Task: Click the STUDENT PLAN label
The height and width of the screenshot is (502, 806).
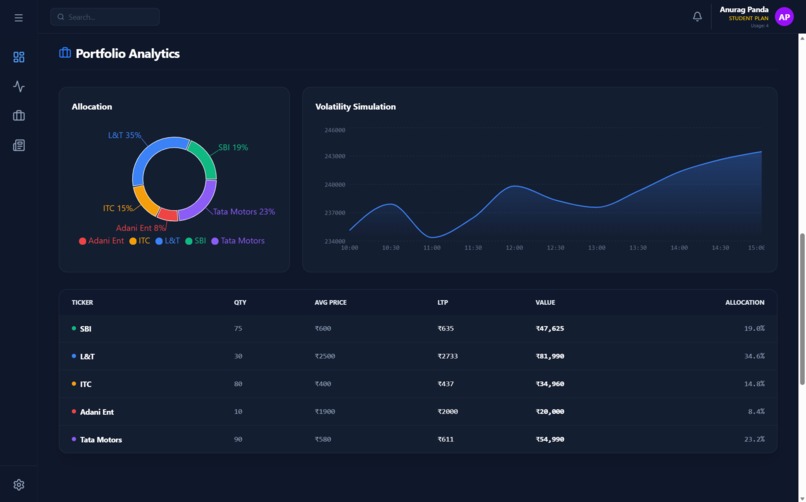Action: tap(748, 18)
